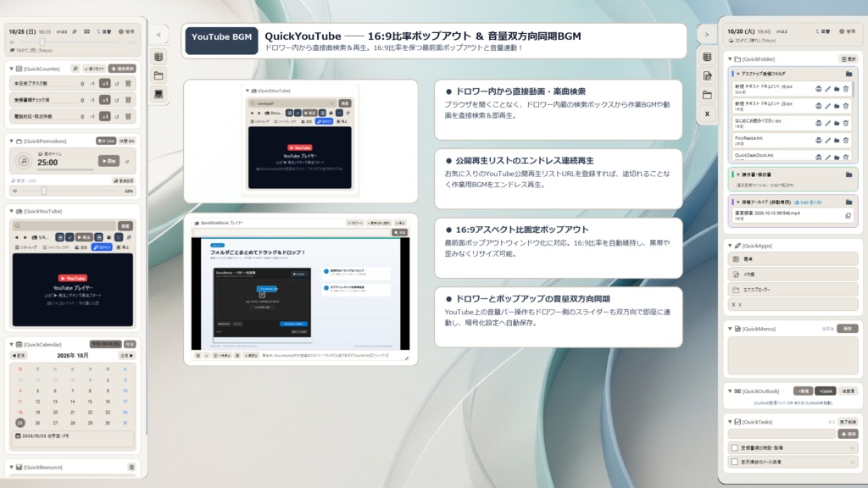Adjust the Pomodoro volume slider at 22%
This screenshot has height=488, width=868.
[44, 191]
